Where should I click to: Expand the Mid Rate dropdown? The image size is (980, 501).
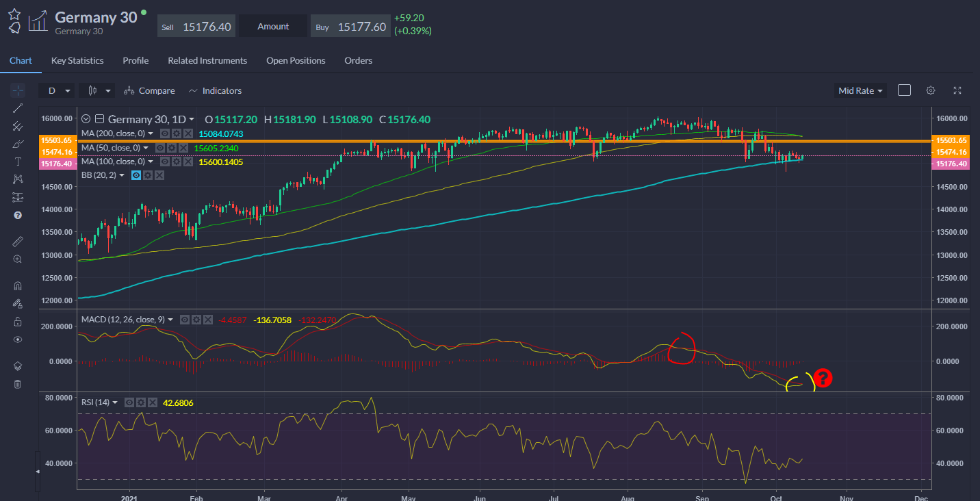[x=860, y=90]
